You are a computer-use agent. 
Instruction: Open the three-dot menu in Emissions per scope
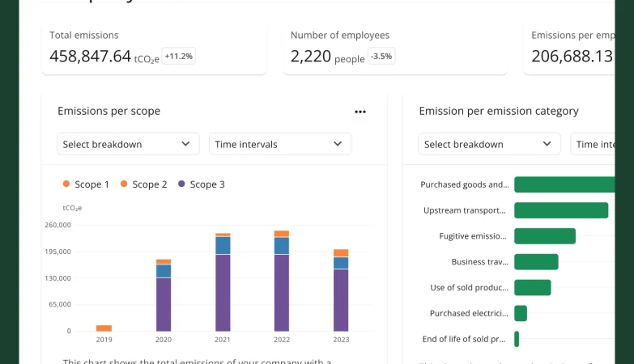point(360,112)
